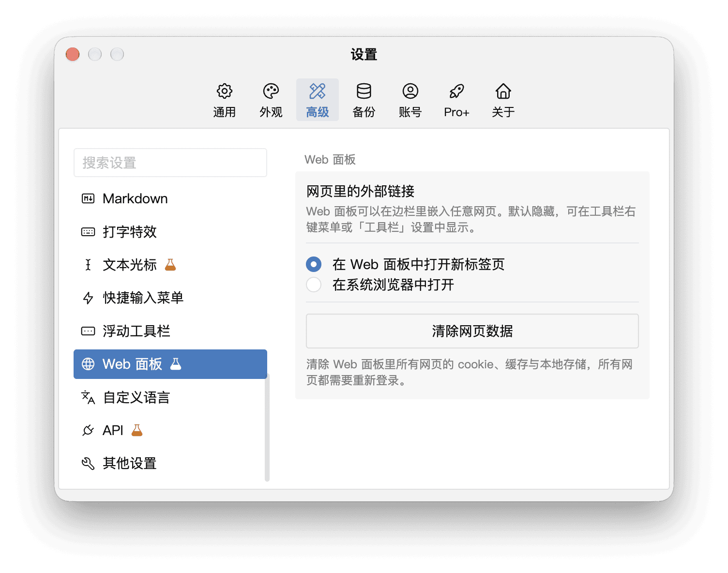Select the 高级 advanced tab
This screenshot has height=573, width=728.
pos(318,100)
